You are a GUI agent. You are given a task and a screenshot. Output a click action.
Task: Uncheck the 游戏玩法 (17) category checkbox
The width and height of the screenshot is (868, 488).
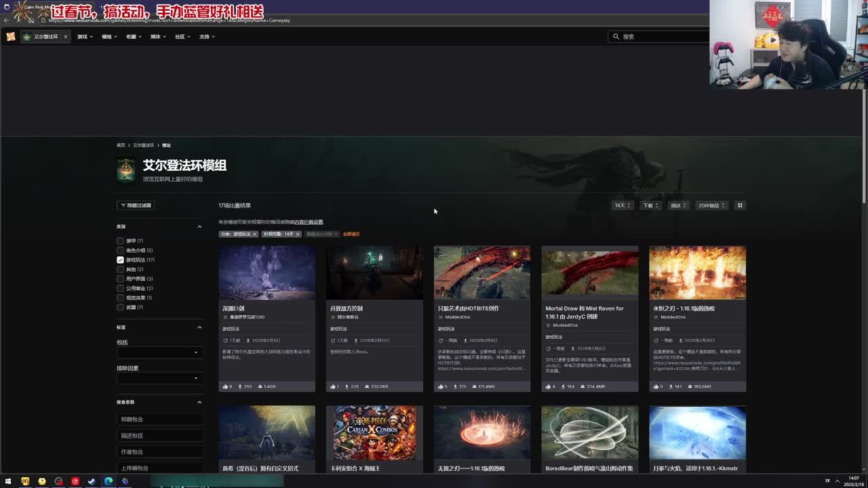click(120, 260)
